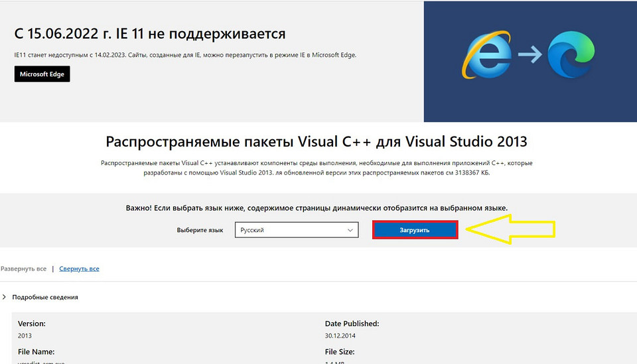Click the Version label in details
This screenshot has height=364, width=637.
(33, 324)
